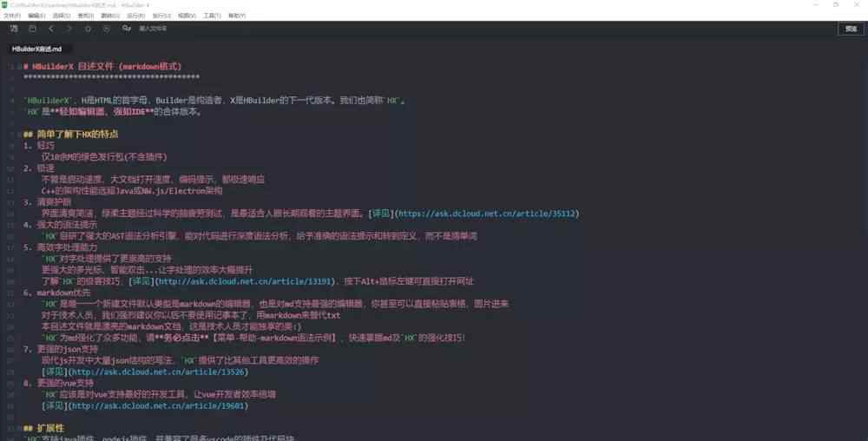868x441 pixels.
Task: Click the list item '3. 清爽护眼'
Action: pyautogui.click(x=47, y=202)
